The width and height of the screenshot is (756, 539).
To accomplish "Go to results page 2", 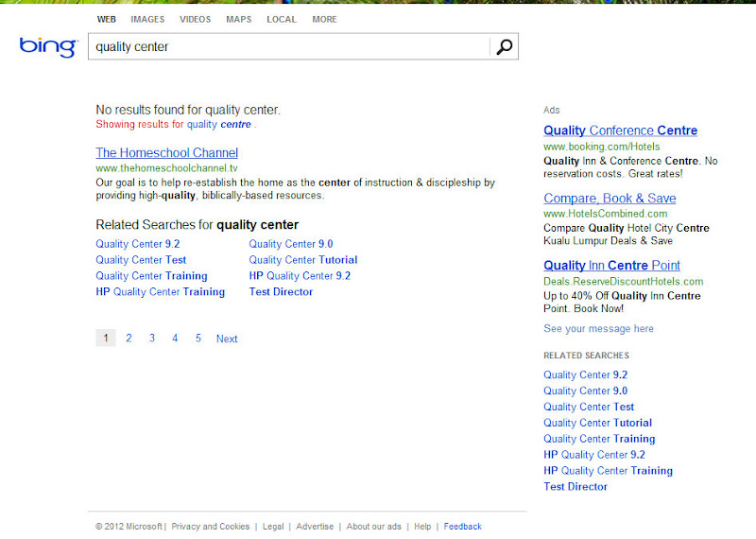I will click(x=129, y=339).
